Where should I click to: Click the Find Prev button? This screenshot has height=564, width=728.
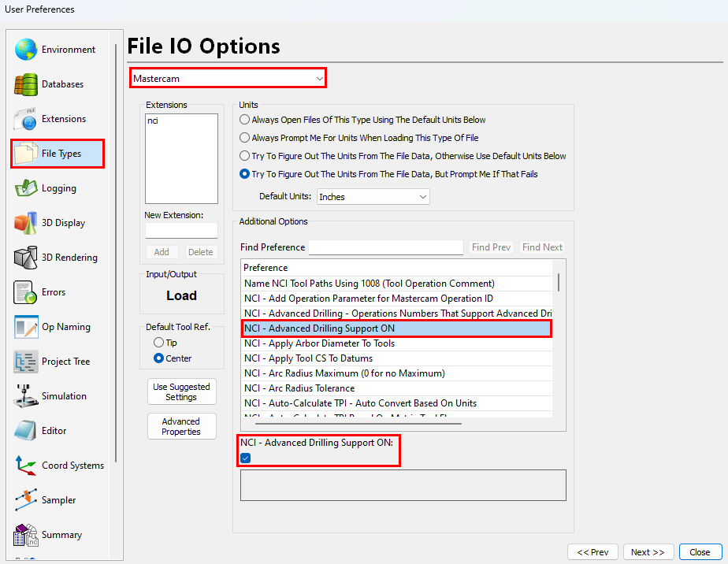point(491,247)
